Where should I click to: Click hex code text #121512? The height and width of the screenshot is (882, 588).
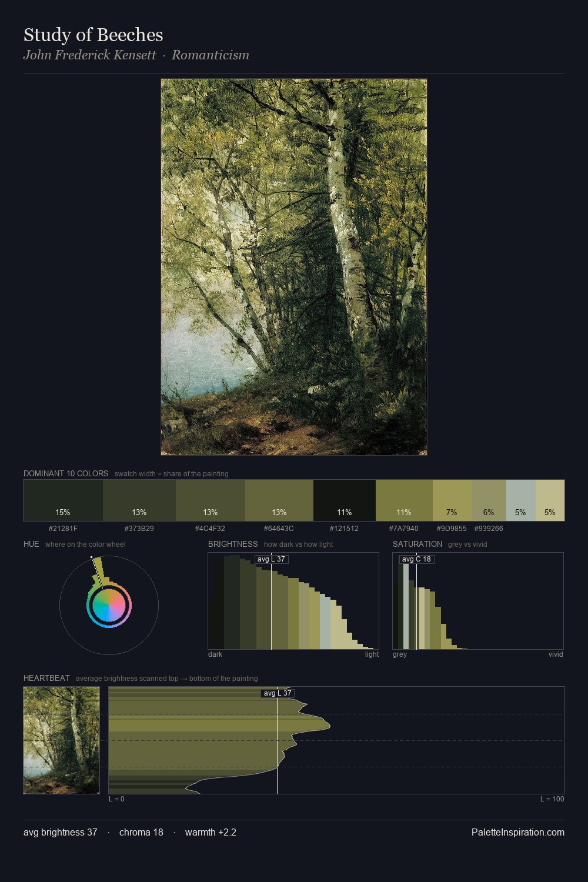[x=345, y=528]
